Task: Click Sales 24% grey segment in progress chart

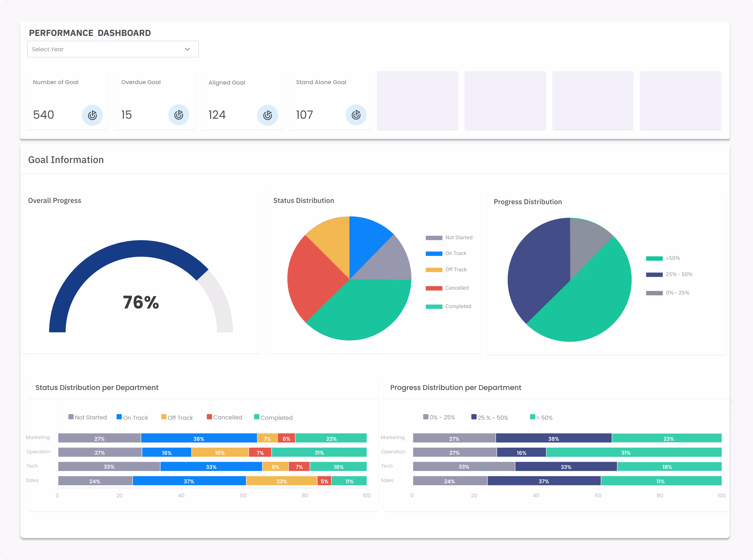Action: tap(450, 481)
